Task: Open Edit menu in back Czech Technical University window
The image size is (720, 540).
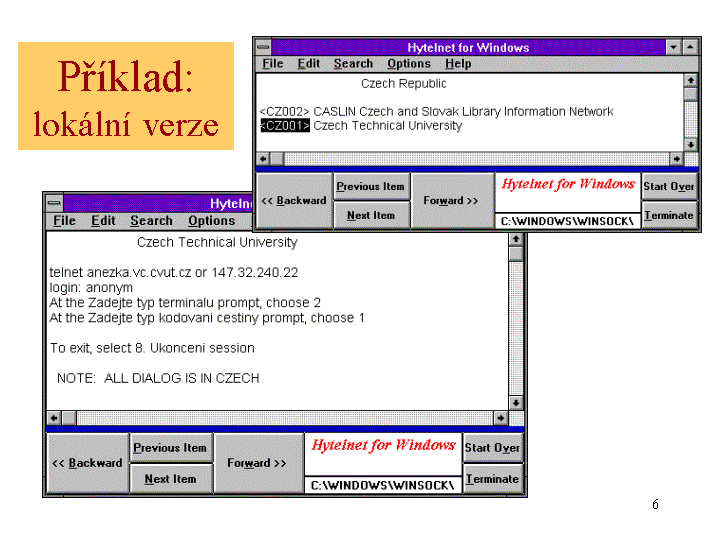Action: tap(103, 221)
